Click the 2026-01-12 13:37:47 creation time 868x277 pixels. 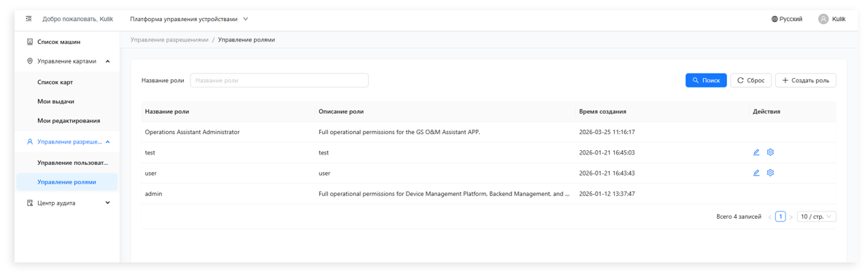607,194
